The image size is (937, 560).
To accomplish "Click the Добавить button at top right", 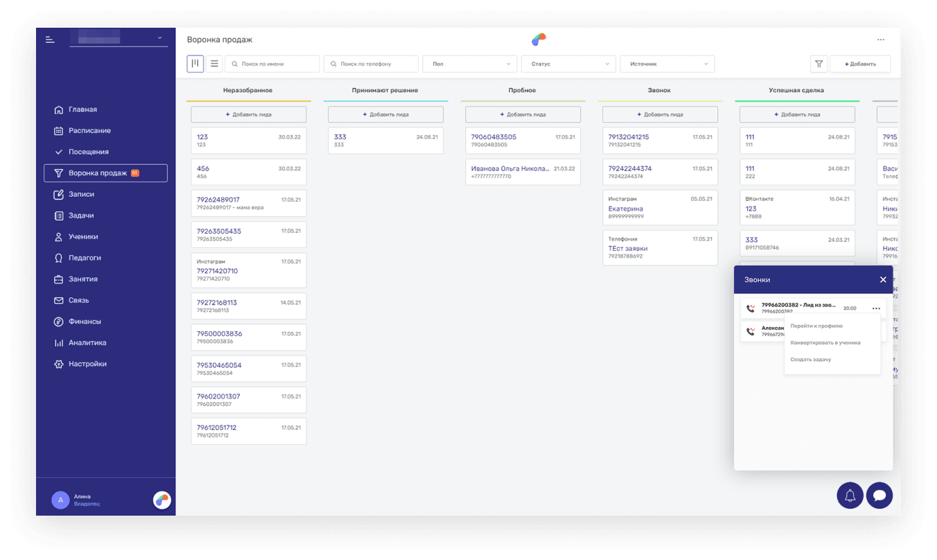I will pyautogui.click(x=860, y=64).
